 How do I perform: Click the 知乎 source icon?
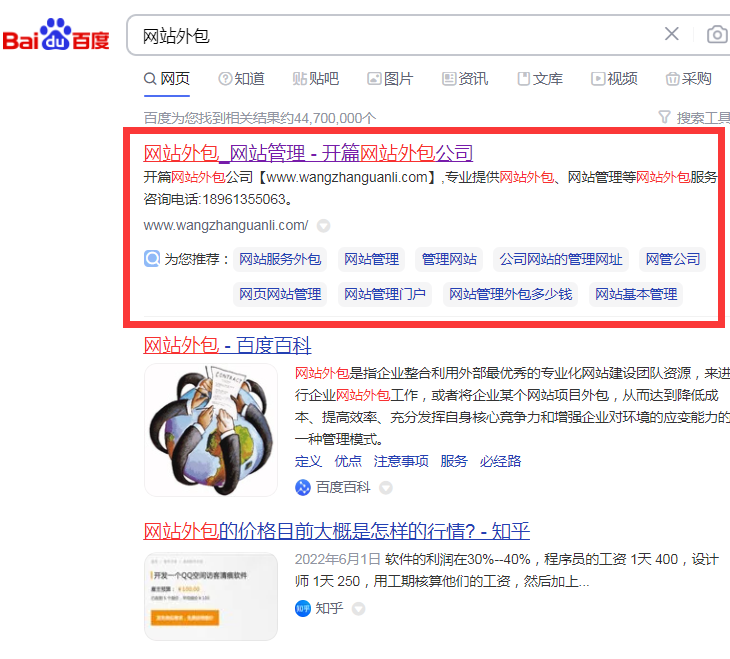point(303,609)
